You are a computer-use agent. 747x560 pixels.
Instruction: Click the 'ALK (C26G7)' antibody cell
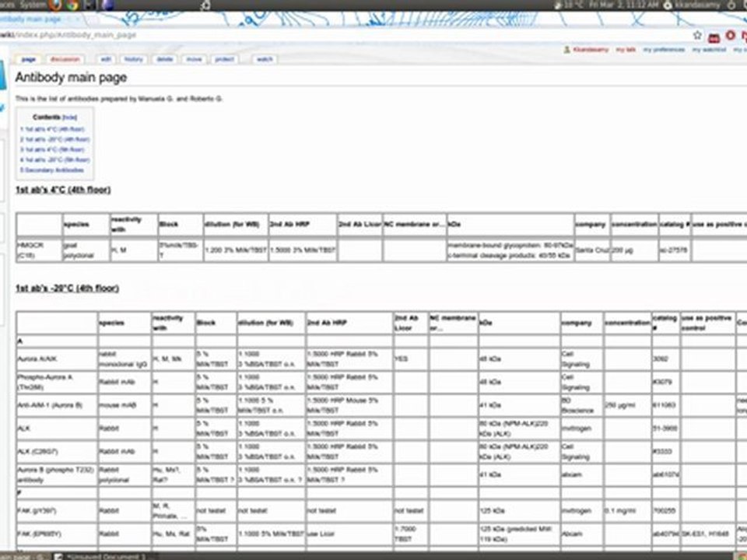[x=57, y=451]
